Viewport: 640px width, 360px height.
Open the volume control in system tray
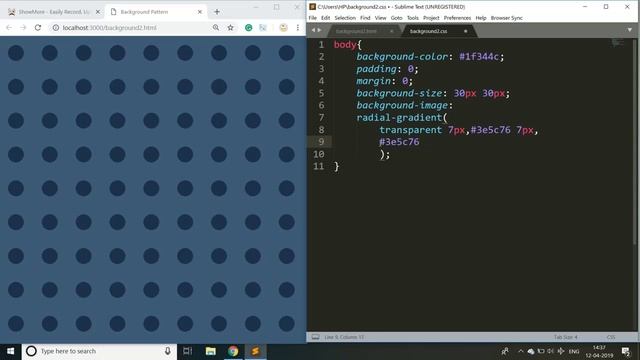[x=551, y=351]
